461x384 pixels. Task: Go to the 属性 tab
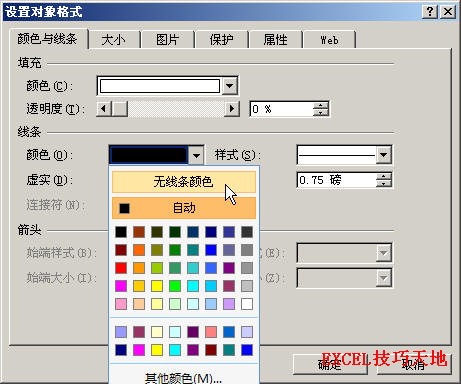275,40
